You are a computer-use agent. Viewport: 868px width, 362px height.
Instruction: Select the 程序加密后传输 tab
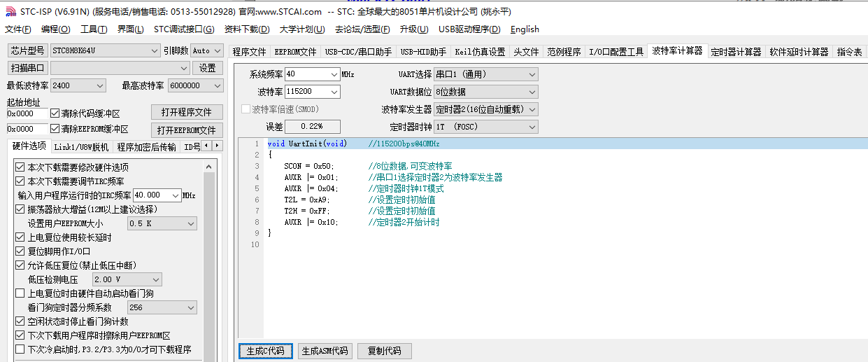point(147,147)
